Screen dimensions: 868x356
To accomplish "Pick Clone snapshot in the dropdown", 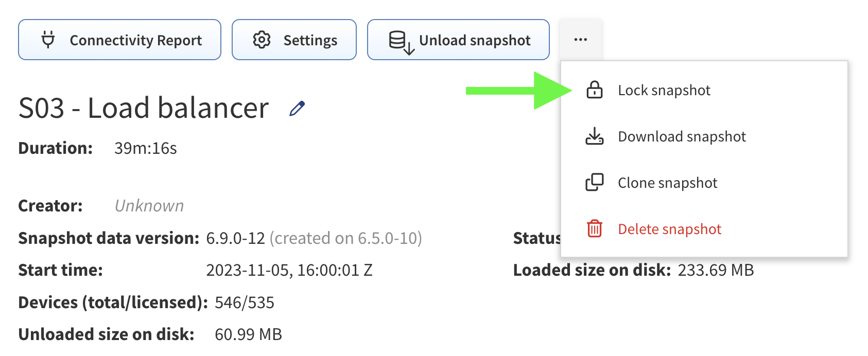I will tap(667, 183).
